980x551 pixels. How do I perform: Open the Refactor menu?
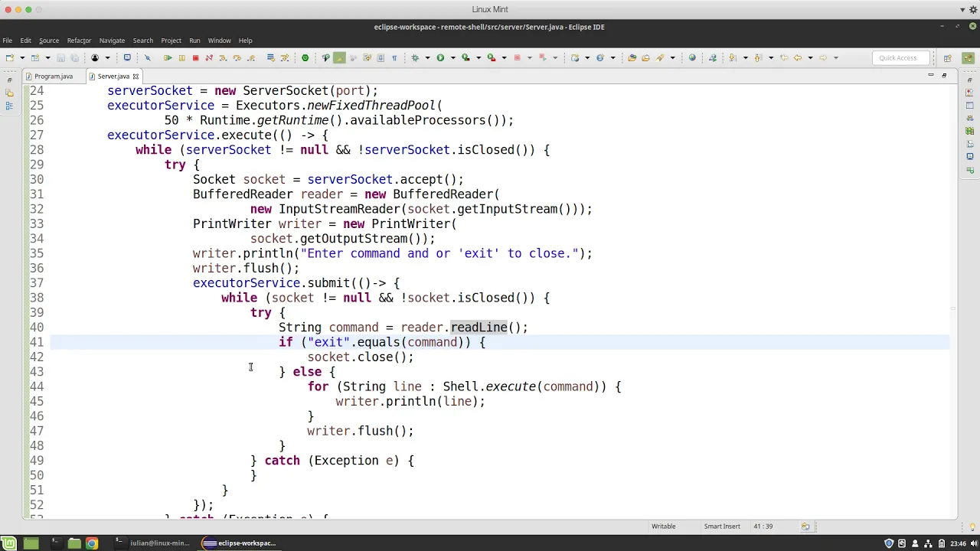pyautogui.click(x=79, y=41)
